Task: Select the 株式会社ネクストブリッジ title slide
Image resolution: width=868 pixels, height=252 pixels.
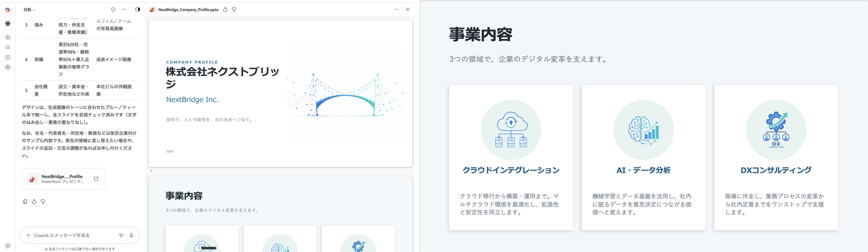Action: pyautogui.click(x=280, y=94)
